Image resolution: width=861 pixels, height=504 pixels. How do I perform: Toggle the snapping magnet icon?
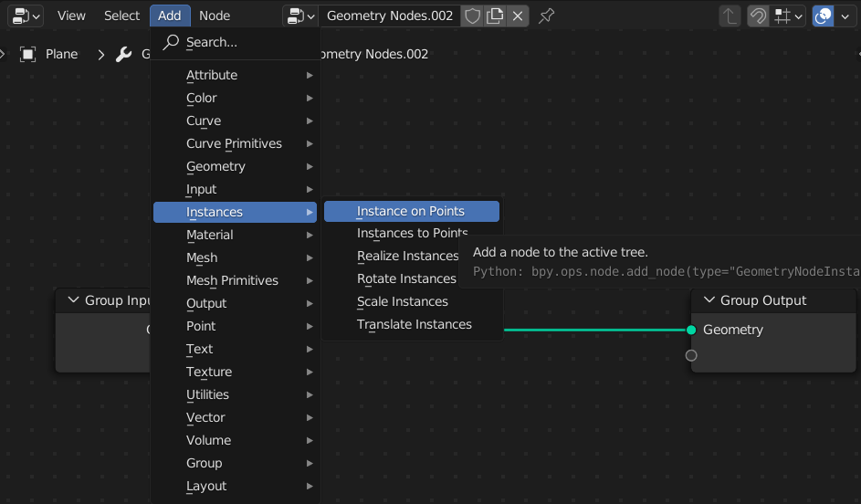[x=758, y=16]
